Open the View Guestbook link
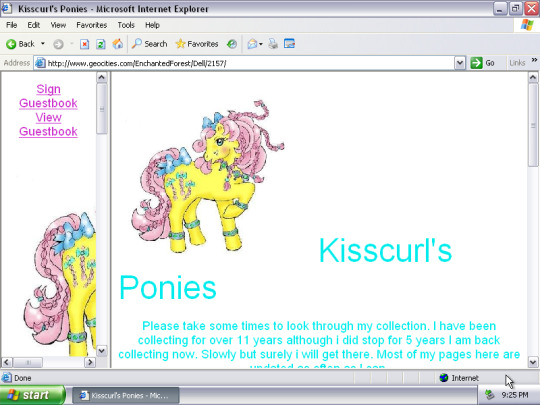The width and height of the screenshot is (540, 405). click(x=48, y=124)
